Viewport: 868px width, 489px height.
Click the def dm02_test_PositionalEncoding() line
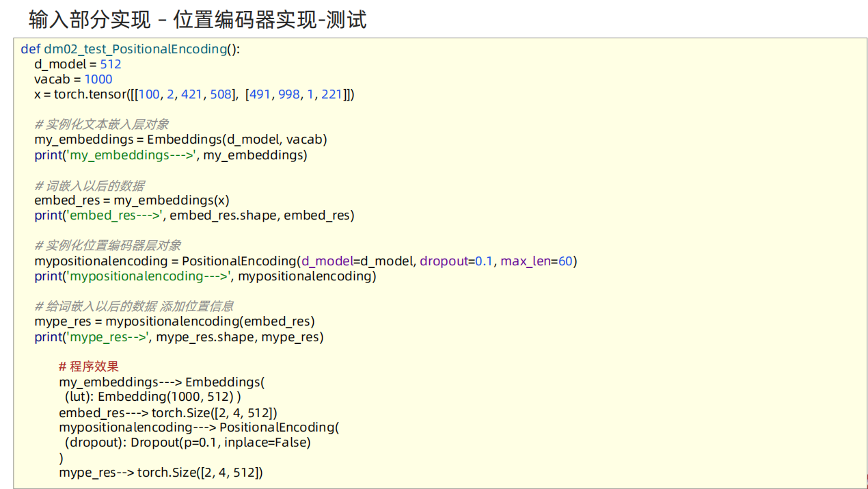click(x=131, y=49)
